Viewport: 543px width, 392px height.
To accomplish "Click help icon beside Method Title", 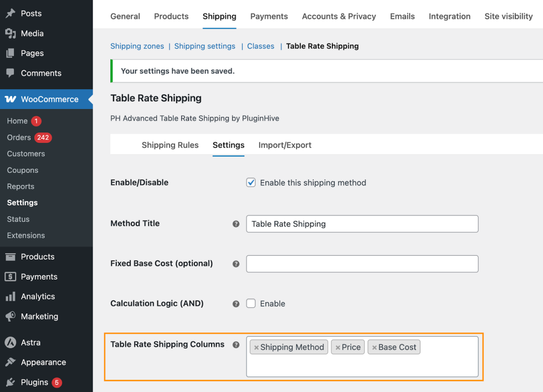I will click(x=236, y=224).
